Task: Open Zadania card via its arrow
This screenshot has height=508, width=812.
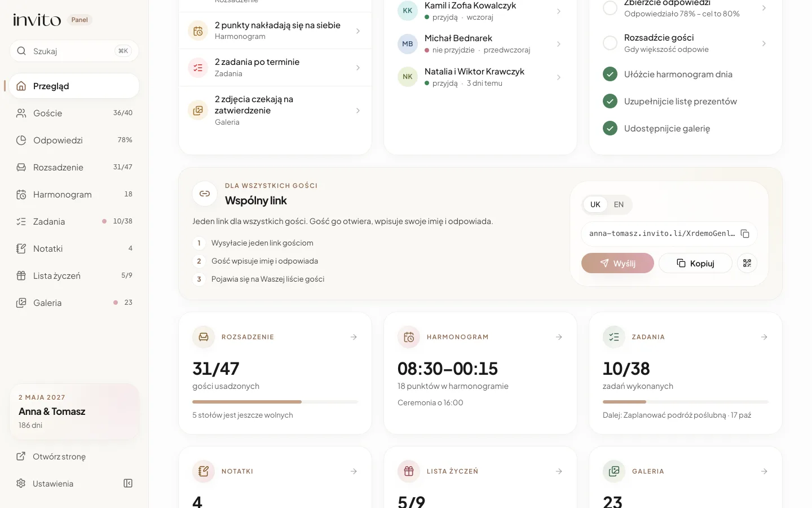Action: pyautogui.click(x=764, y=337)
